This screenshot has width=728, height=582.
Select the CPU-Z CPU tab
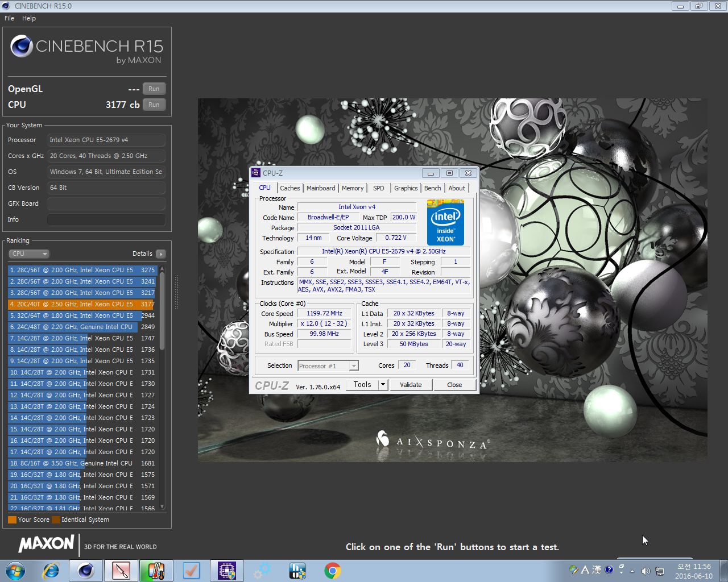pyautogui.click(x=265, y=188)
